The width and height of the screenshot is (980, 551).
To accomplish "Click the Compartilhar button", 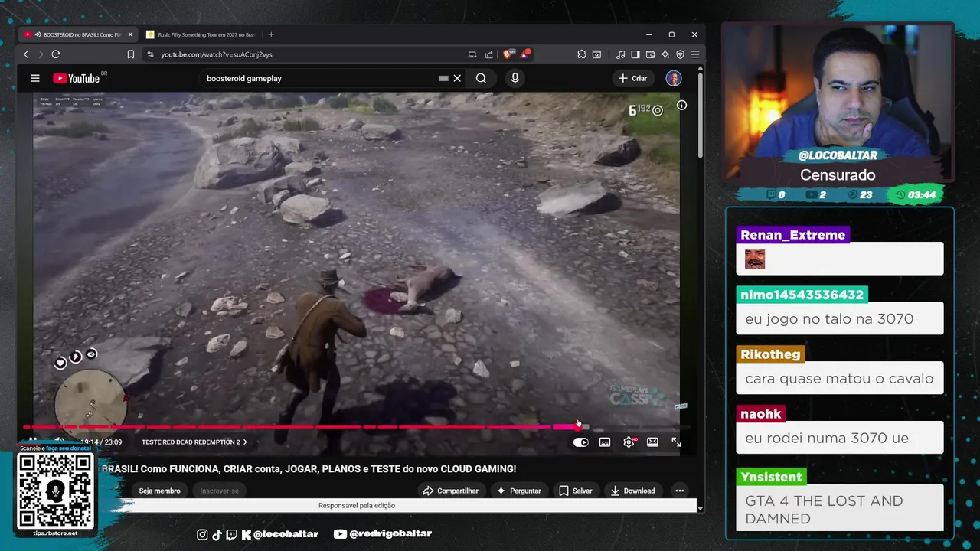I will click(x=451, y=491).
